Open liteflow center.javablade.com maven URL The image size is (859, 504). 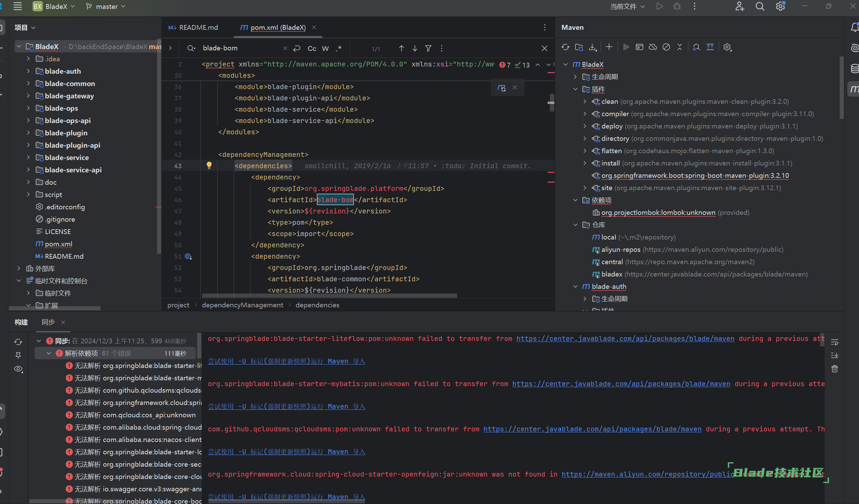(x=625, y=339)
